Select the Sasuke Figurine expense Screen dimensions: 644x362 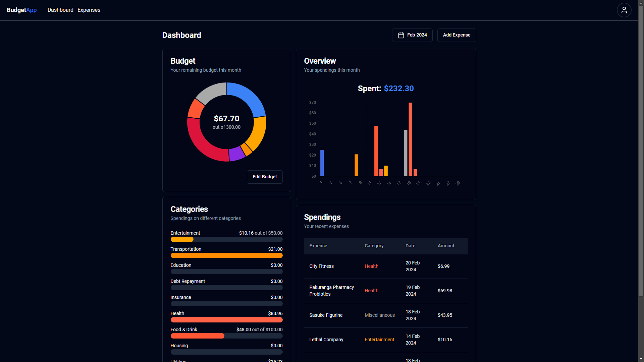(386, 315)
